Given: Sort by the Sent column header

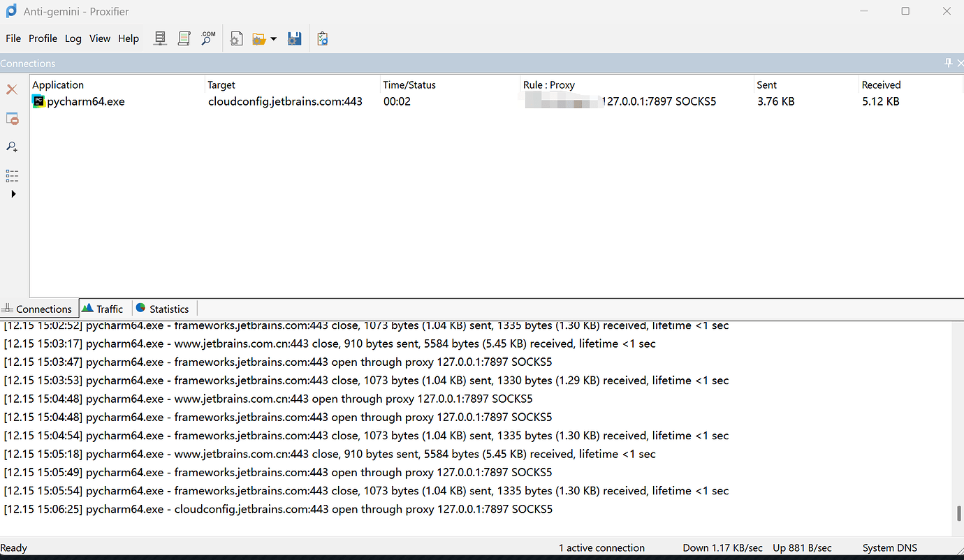Looking at the screenshot, I should point(807,85).
